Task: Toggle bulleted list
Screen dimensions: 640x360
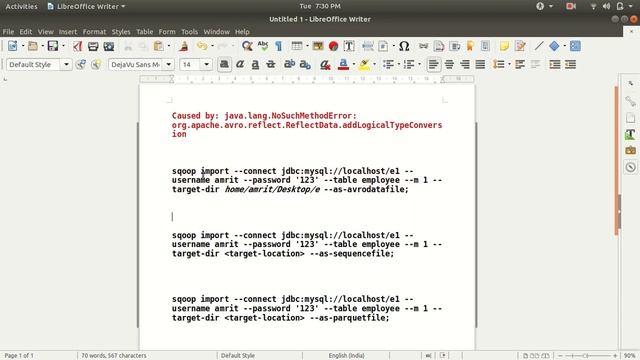Action: [x=388, y=64]
